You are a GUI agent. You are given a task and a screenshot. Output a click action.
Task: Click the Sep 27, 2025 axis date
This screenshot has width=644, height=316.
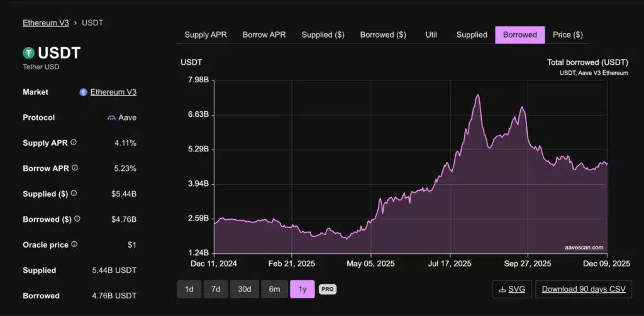point(528,264)
